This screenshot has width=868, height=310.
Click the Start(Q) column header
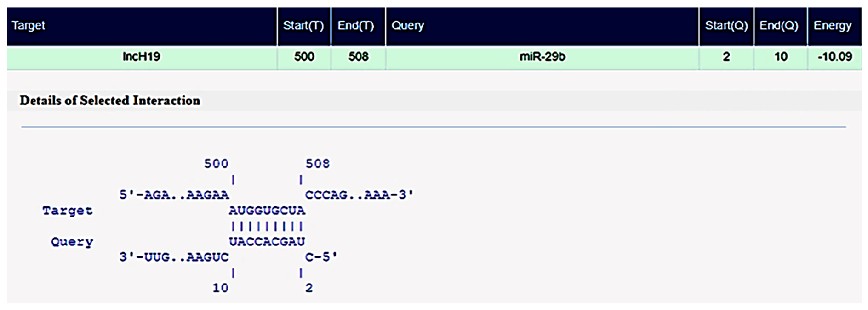pos(726,25)
